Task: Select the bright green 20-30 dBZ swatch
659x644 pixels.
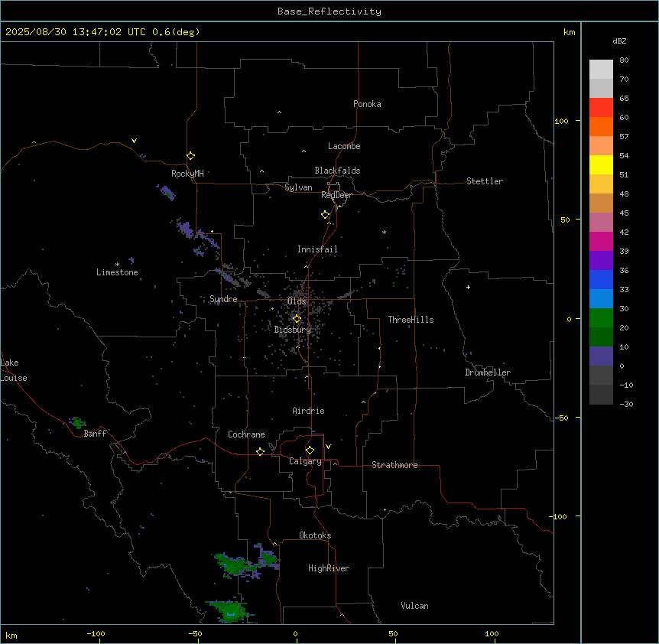Action: tap(601, 318)
